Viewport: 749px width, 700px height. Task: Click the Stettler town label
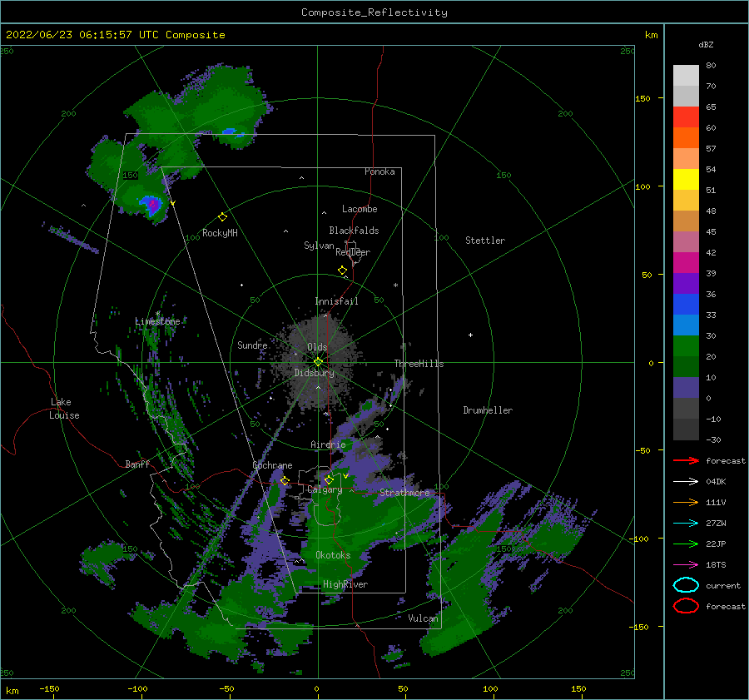(485, 241)
